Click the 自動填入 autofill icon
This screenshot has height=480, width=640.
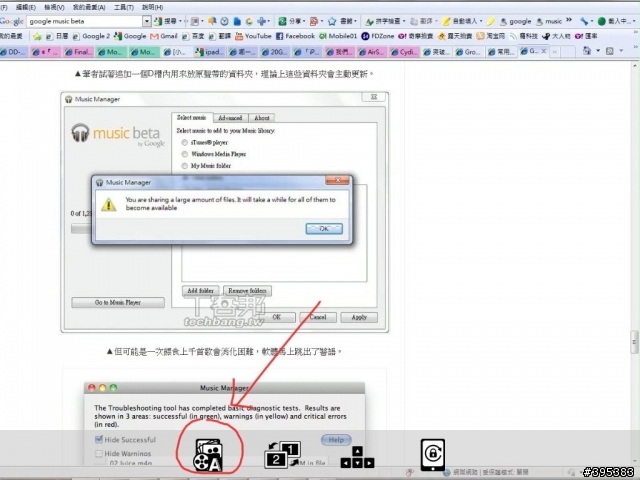tap(447, 21)
